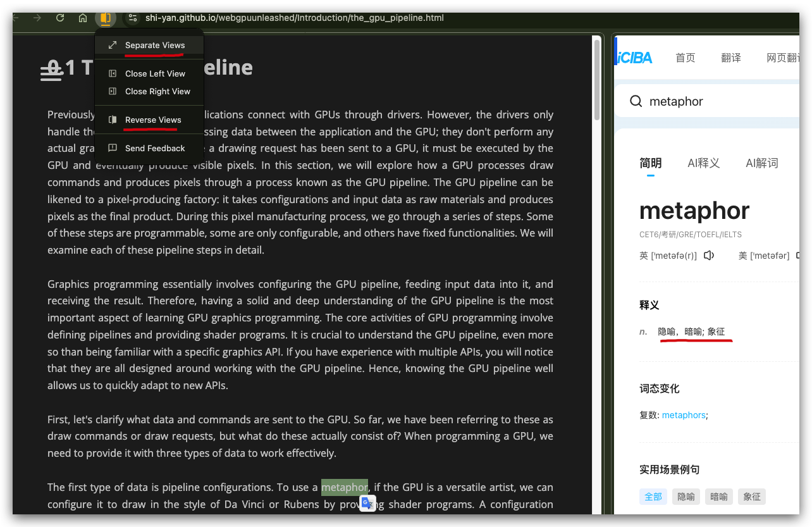This screenshot has height=527, width=812.
Task: Click the 实用场景例句 section heading
Action: (670, 469)
